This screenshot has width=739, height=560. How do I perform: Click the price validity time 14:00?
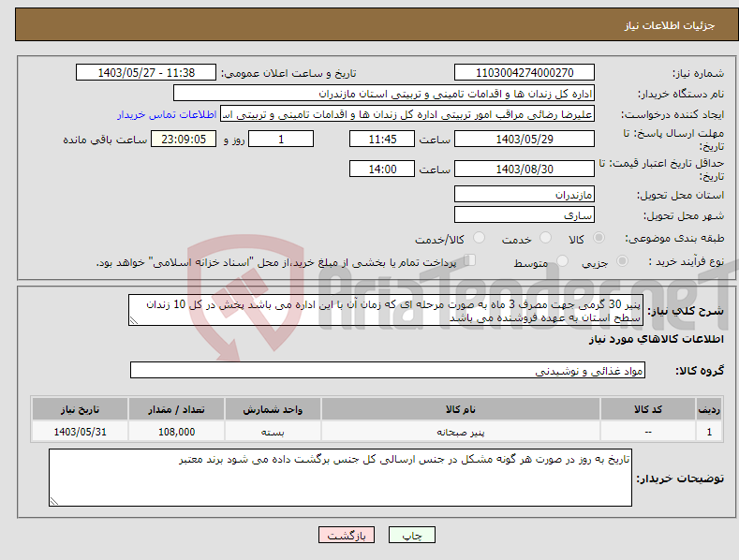click(382, 169)
